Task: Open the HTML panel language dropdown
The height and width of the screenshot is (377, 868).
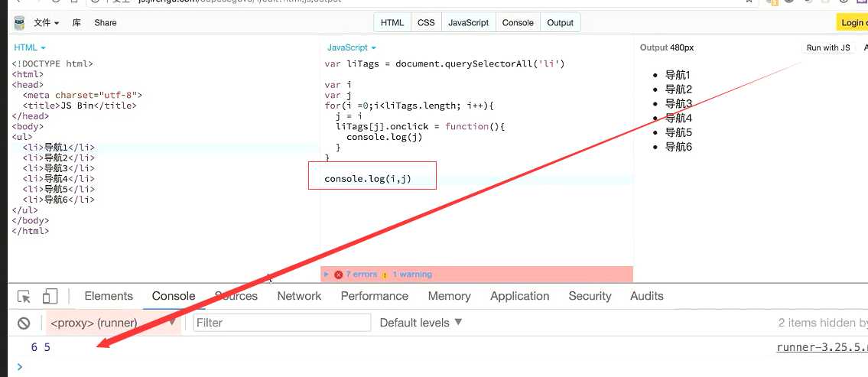Action: (30, 47)
